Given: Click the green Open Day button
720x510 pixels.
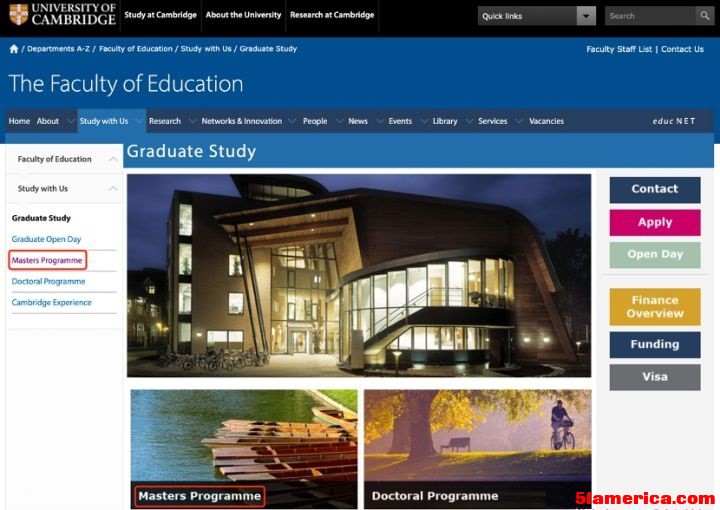Looking at the screenshot, I should pos(655,255).
